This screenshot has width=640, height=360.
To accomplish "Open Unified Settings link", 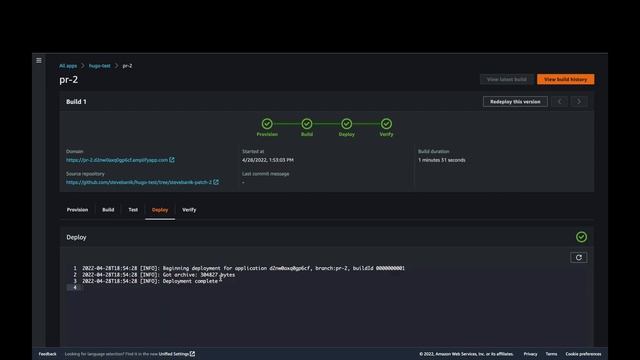I will pyautogui.click(x=173, y=354).
